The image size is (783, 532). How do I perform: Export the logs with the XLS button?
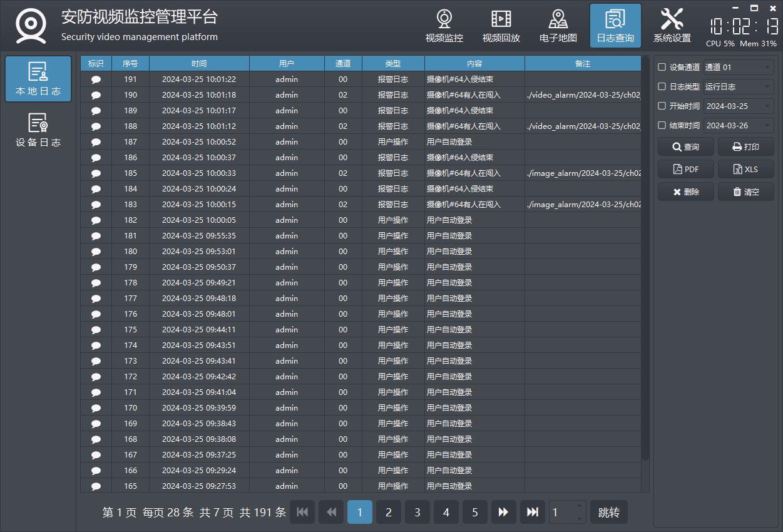(745, 169)
